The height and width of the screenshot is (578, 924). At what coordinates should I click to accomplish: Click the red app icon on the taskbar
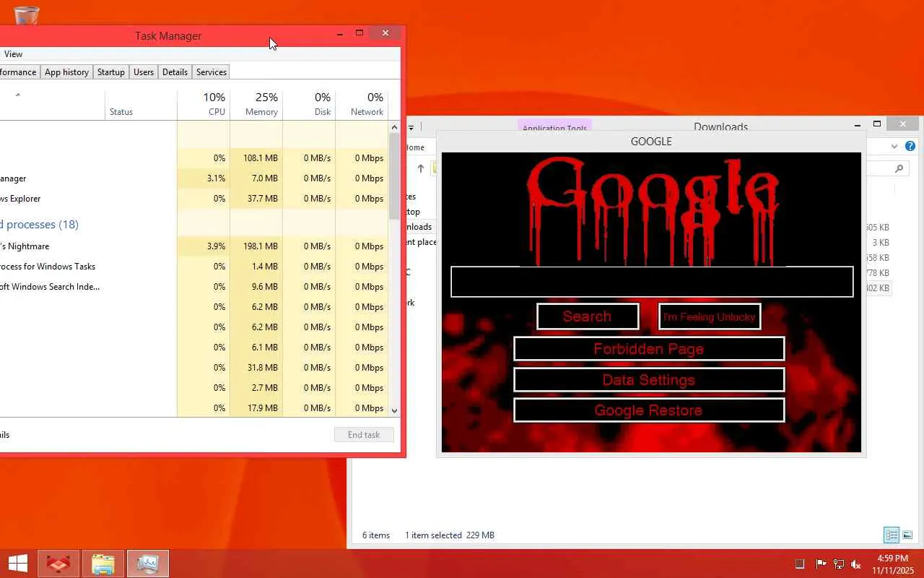point(58,564)
